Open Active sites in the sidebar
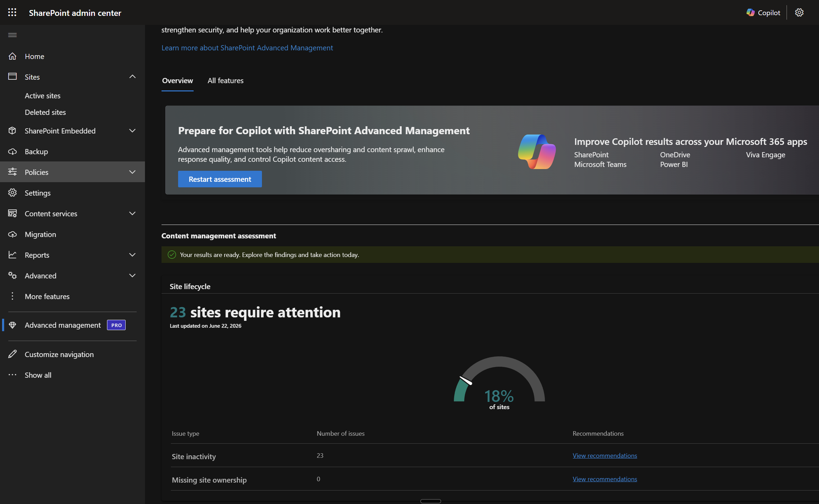 [x=42, y=96]
